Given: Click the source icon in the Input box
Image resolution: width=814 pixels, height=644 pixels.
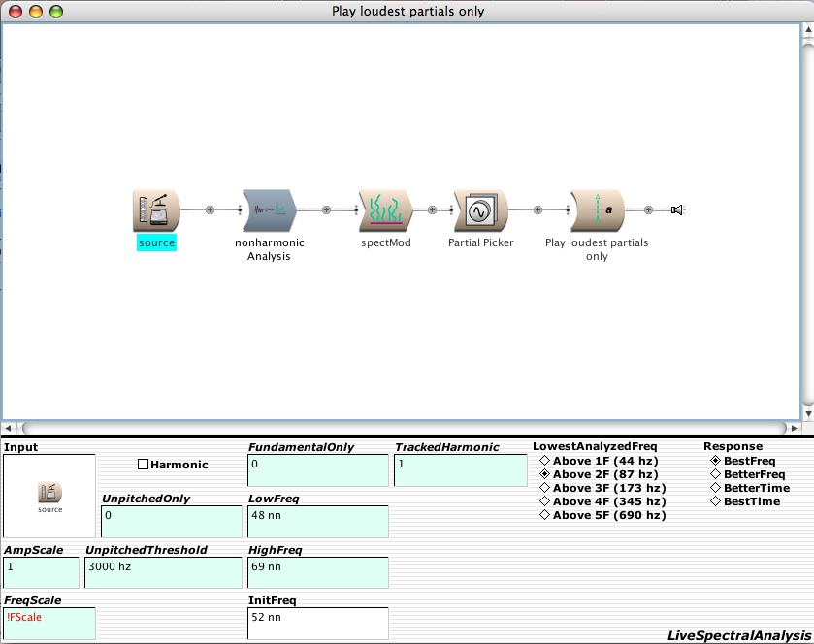Looking at the screenshot, I should [x=49, y=493].
